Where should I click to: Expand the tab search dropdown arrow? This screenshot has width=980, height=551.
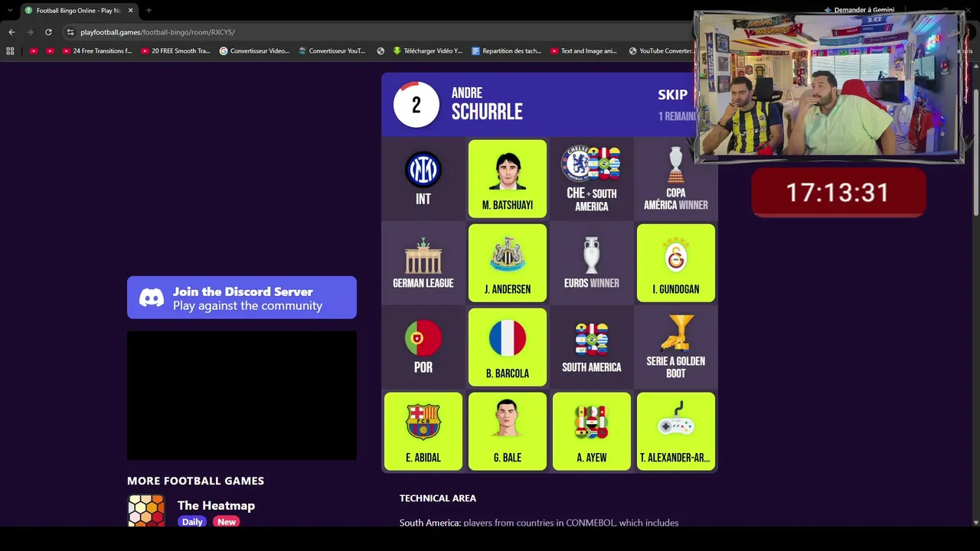(9, 11)
